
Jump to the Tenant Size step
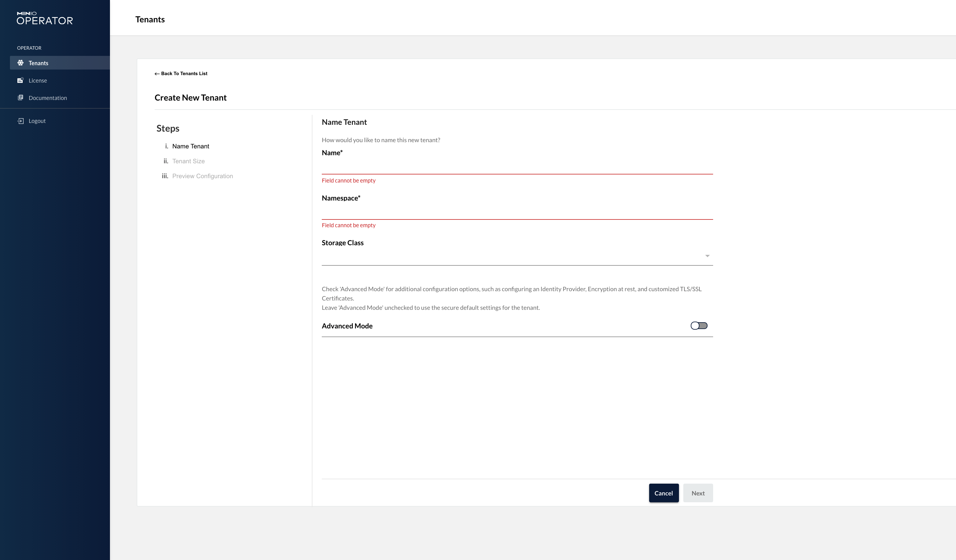tap(189, 161)
